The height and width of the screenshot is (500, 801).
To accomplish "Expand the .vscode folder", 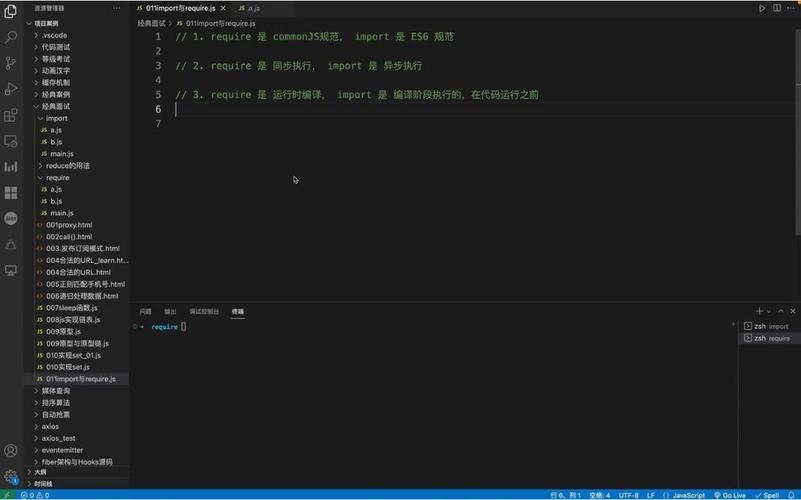I will (x=77, y=35).
